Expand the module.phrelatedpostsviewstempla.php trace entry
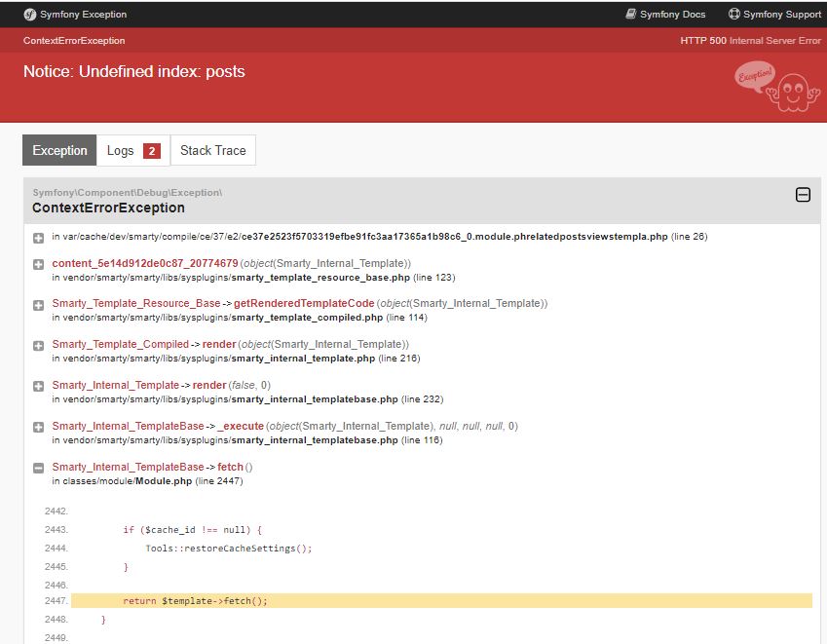The image size is (827, 644). [39, 238]
